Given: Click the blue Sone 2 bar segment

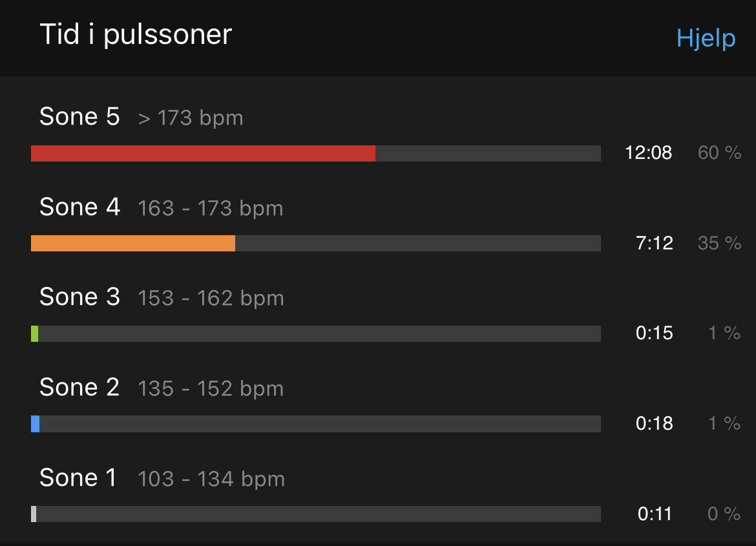Looking at the screenshot, I should (x=35, y=424).
